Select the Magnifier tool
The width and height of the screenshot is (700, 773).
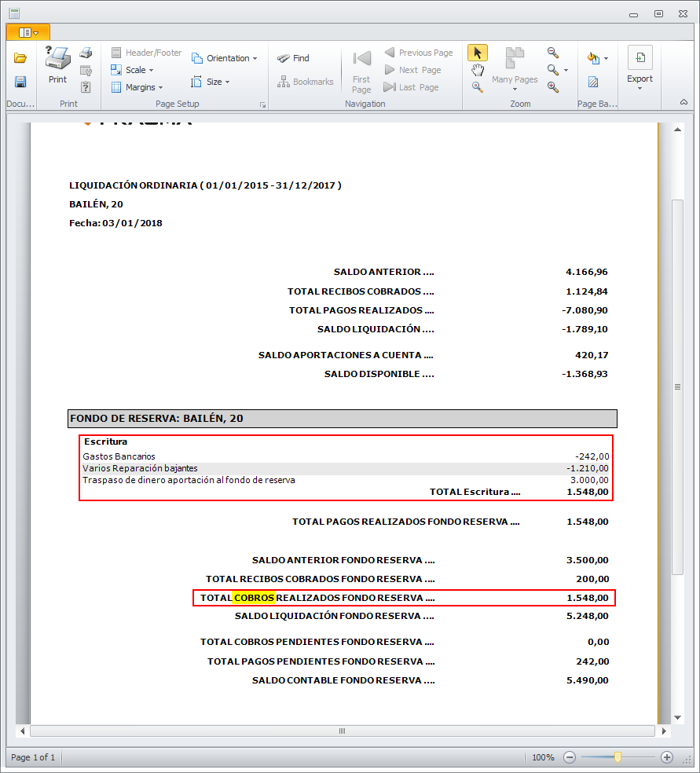click(477, 87)
